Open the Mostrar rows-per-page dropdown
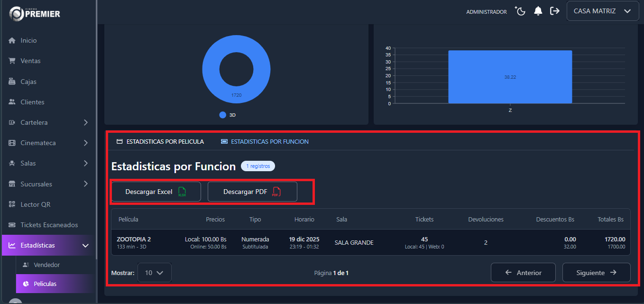 [154, 273]
